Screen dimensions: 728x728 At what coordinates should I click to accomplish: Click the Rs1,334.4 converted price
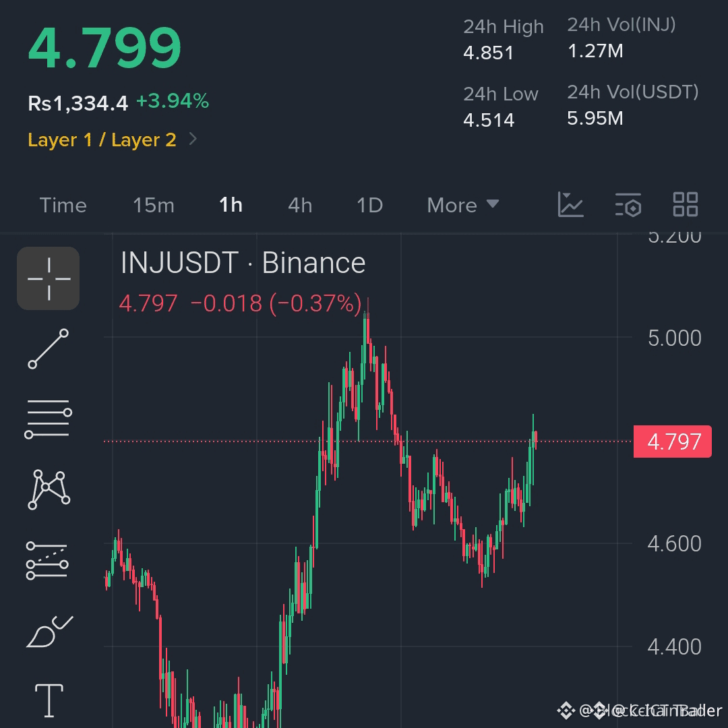click(78, 103)
